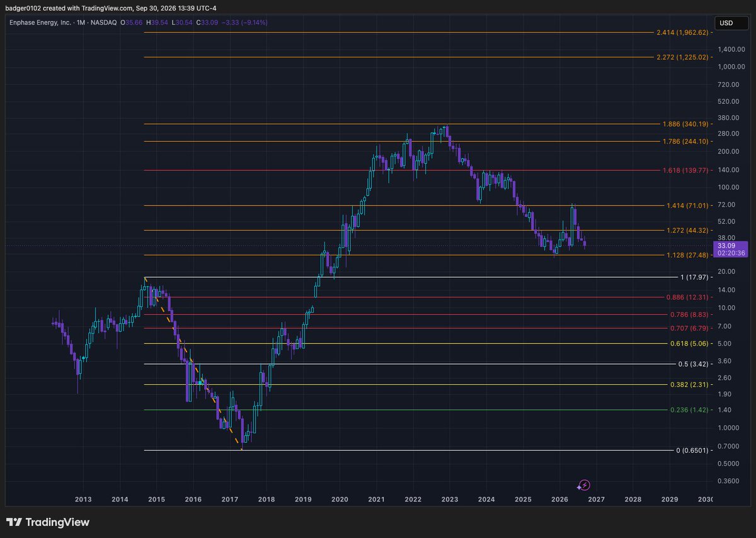The height and width of the screenshot is (538, 756).
Task: Click 720.00 on the price axis
Action: click(728, 84)
